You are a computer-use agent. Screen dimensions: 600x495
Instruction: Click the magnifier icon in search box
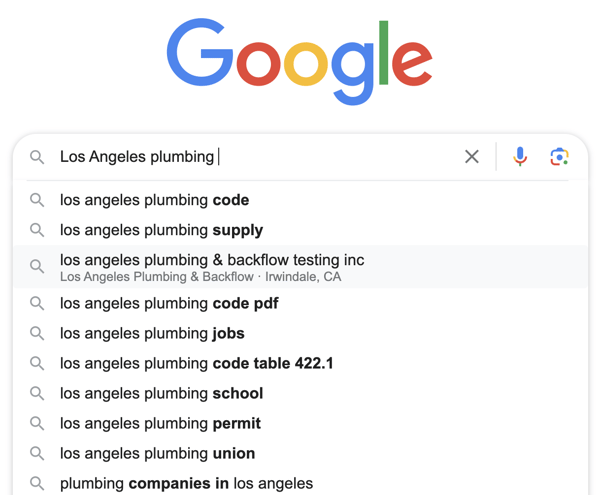click(x=37, y=157)
